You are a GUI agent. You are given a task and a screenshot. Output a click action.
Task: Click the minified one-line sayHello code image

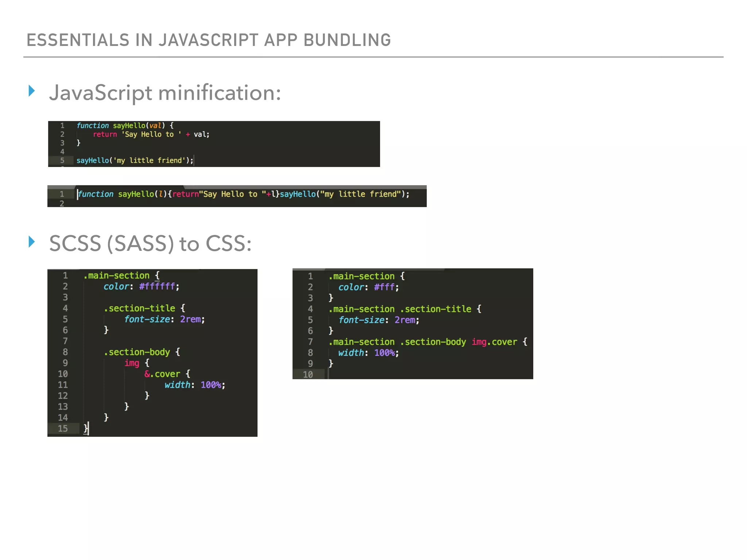coord(237,196)
